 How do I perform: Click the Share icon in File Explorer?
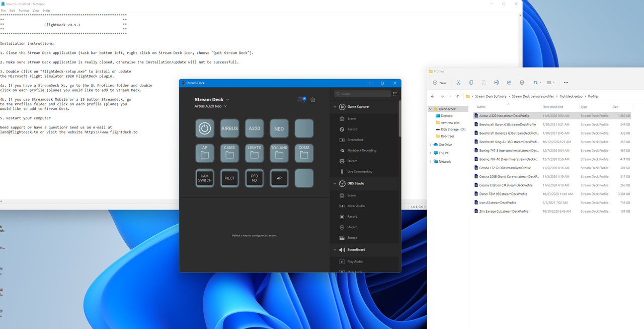coord(509,83)
